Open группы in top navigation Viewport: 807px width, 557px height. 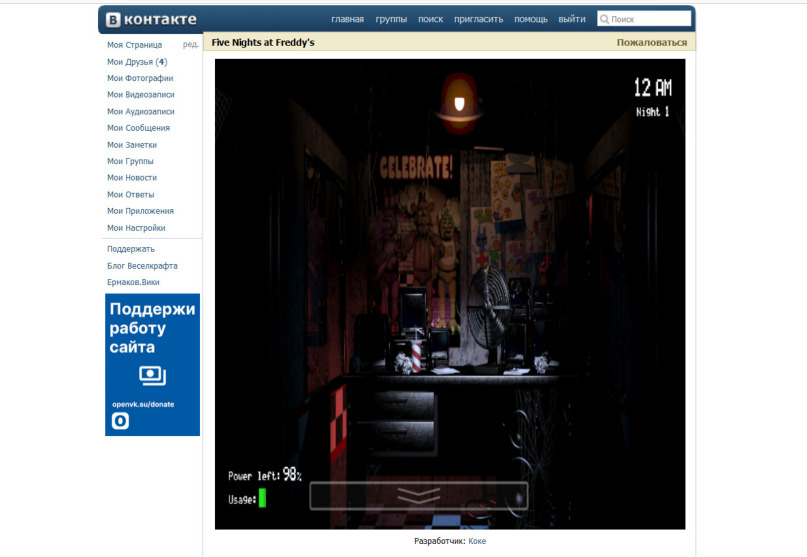391,19
